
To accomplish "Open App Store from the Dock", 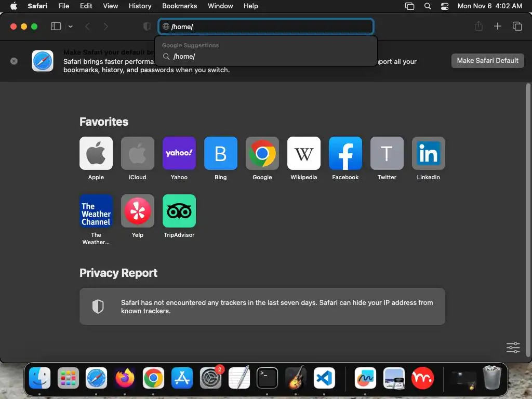I will (182, 378).
